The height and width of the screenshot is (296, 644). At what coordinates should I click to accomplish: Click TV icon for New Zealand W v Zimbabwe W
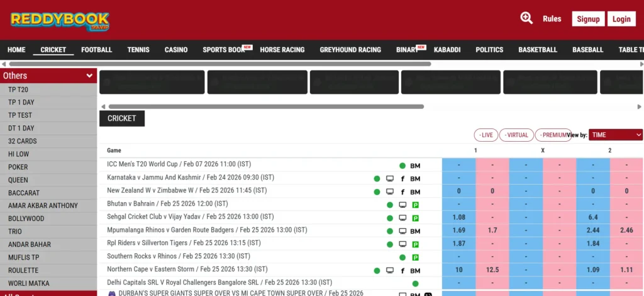point(390,191)
